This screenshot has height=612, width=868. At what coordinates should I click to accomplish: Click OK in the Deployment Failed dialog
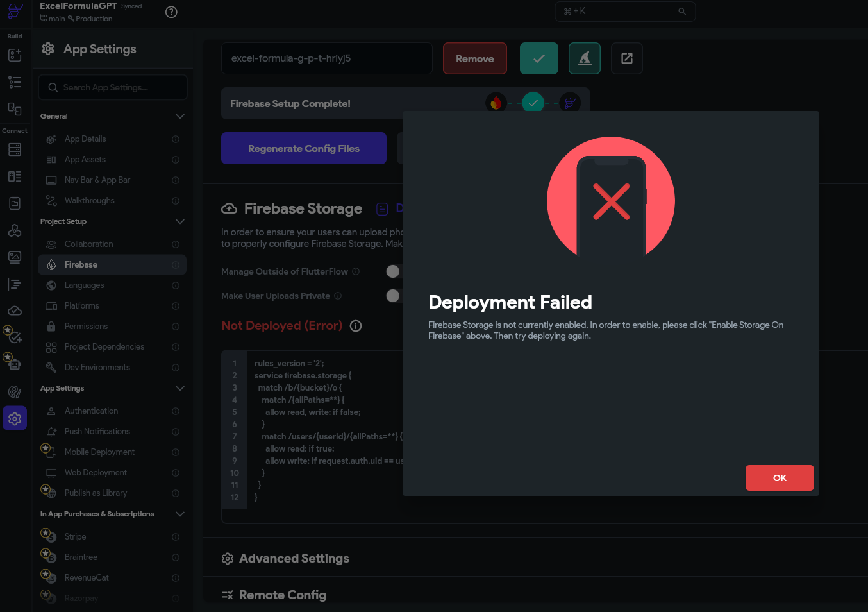coord(780,478)
